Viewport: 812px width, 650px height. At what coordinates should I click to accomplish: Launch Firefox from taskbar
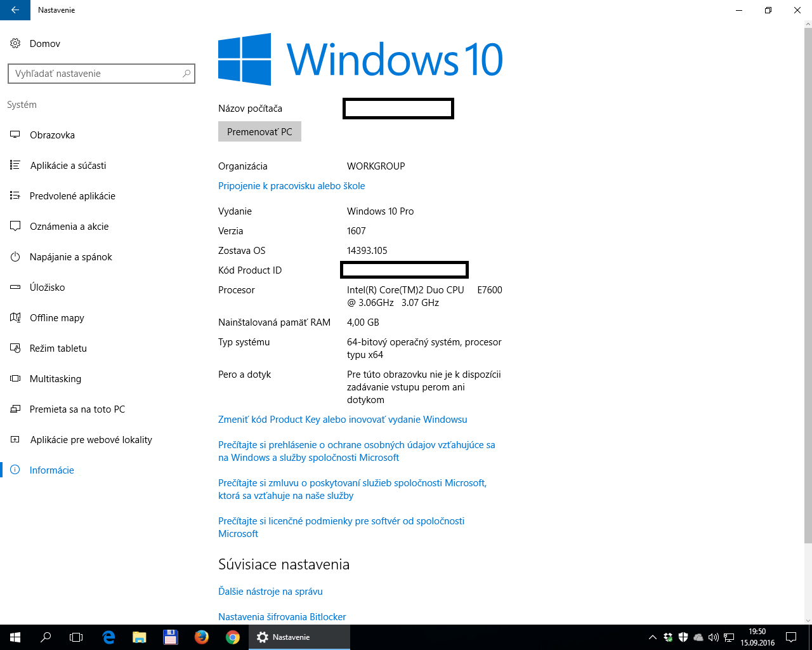(202, 637)
